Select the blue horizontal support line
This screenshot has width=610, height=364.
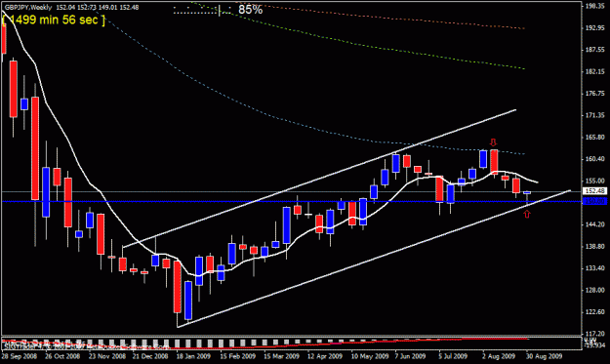(x=291, y=201)
